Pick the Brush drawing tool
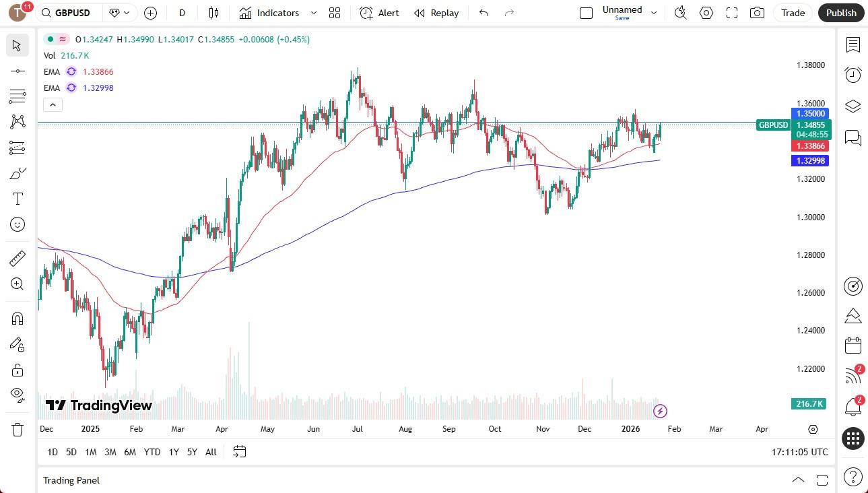 coord(18,172)
